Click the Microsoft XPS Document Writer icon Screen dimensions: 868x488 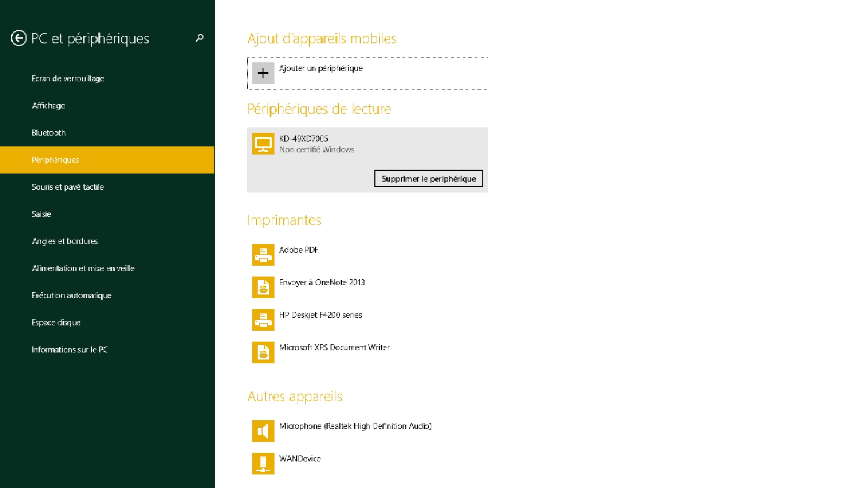(263, 352)
